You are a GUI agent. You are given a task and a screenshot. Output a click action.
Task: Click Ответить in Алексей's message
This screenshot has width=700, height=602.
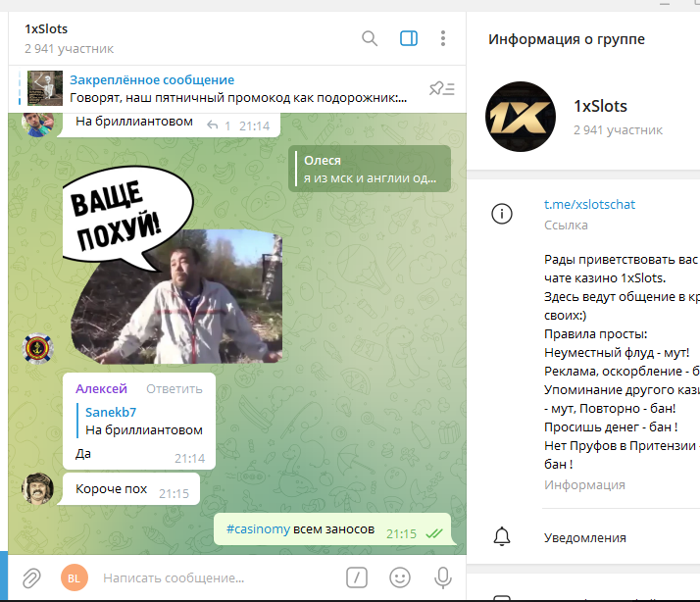click(x=175, y=389)
